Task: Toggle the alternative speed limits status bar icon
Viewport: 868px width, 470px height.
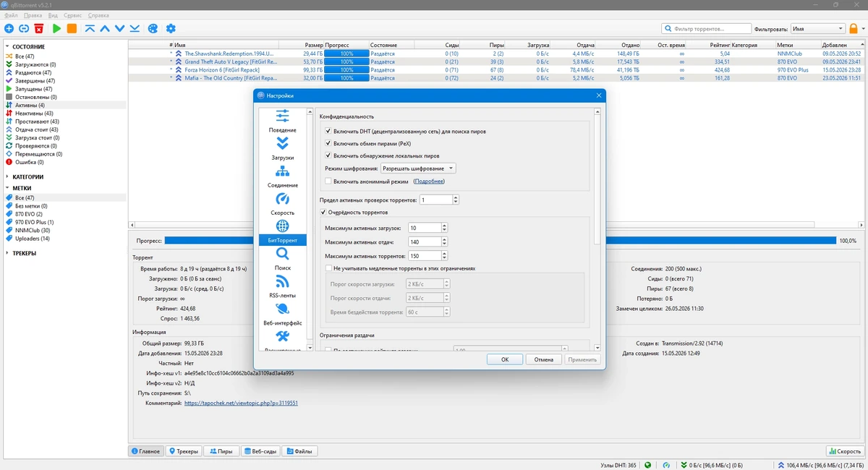Action: (666, 465)
